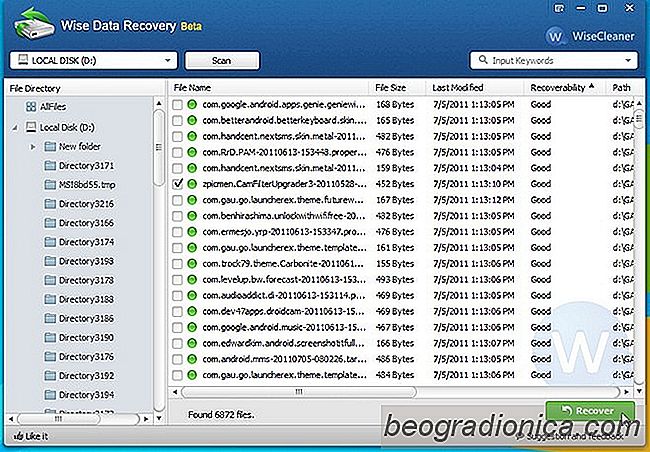Click green status icon for com.trock79.theme.Carbonite
The height and width of the screenshot is (452, 650).
(192, 263)
